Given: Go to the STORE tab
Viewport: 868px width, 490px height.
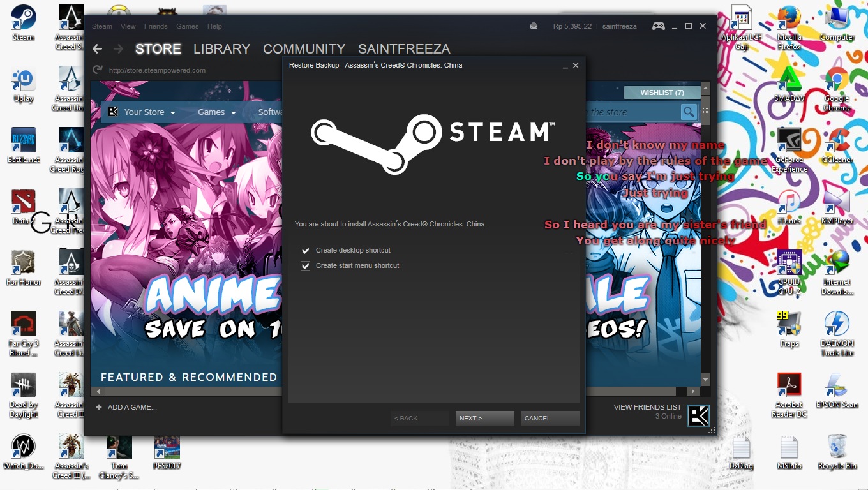Looking at the screenshot, I should (158, 49).
